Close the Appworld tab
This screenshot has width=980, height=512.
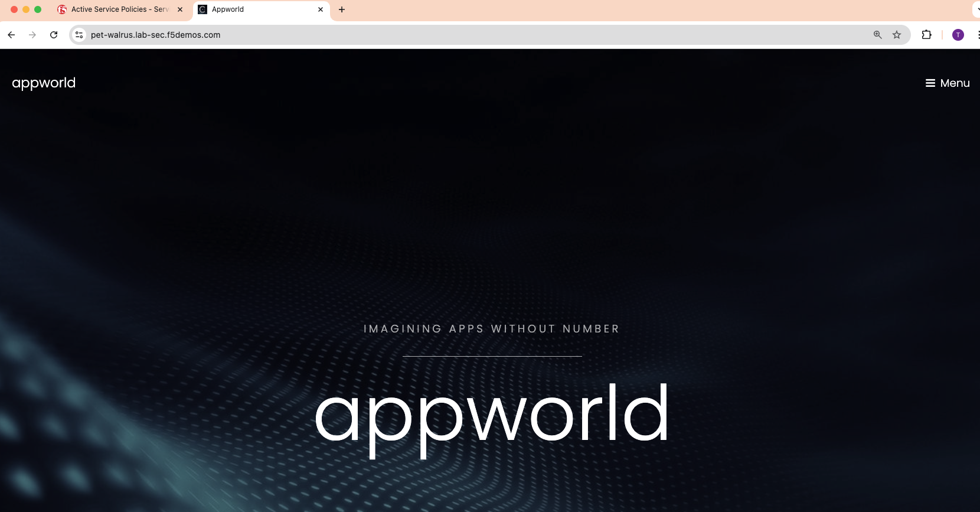[x=321, y=9]
